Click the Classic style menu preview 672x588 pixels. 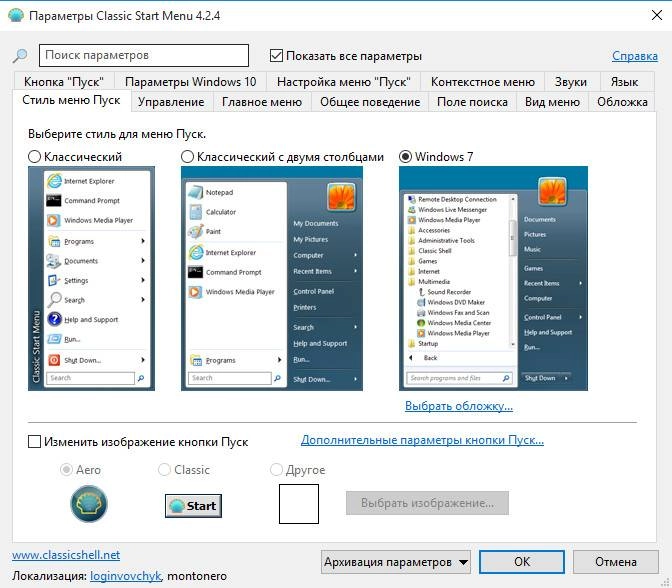91,279
